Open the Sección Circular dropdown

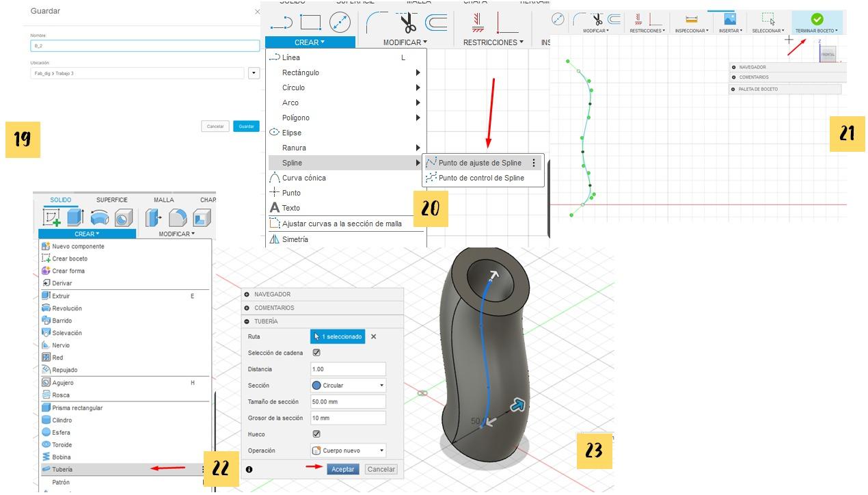click(349, 386)
